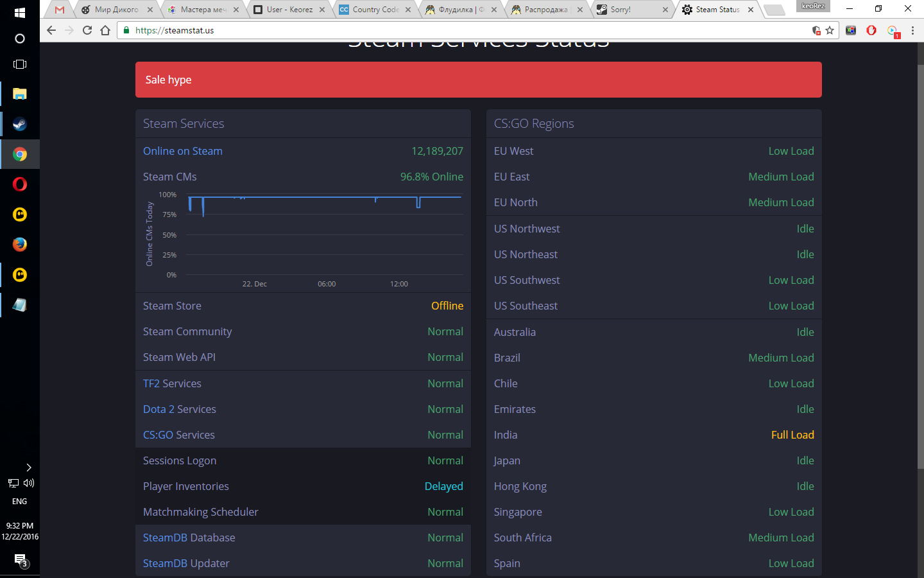Select the Country Code tab

[375, 10]
